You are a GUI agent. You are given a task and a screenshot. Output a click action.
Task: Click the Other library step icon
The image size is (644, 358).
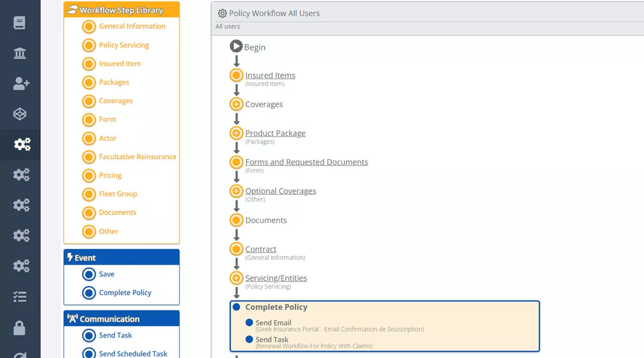coord(89,232)
